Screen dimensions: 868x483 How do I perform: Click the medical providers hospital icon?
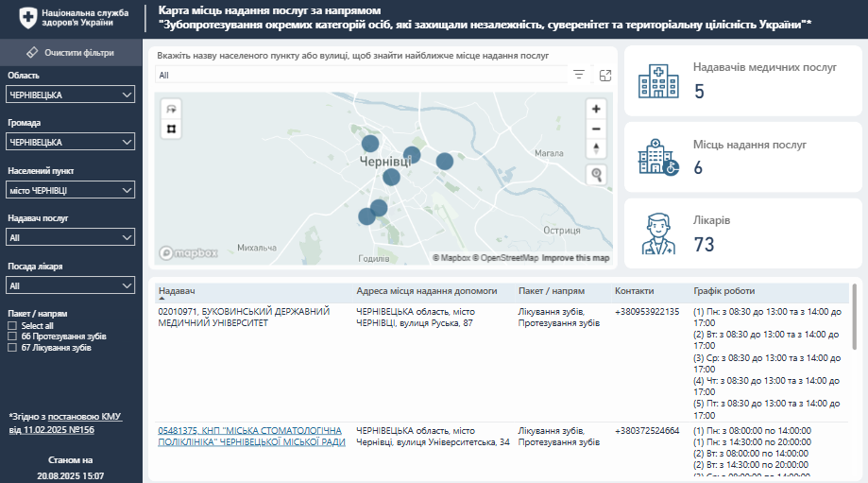coord(658,81)
